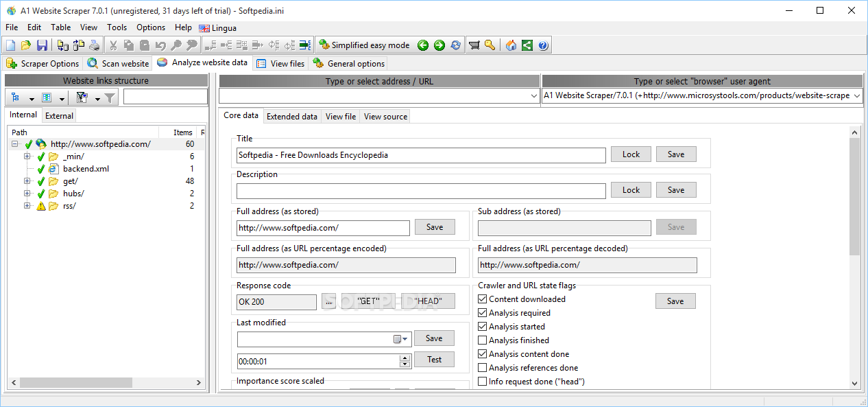Viewport: 868px width, 407px height.
Task: Click the Print icon in the toolbar
Action: (95, 45)
